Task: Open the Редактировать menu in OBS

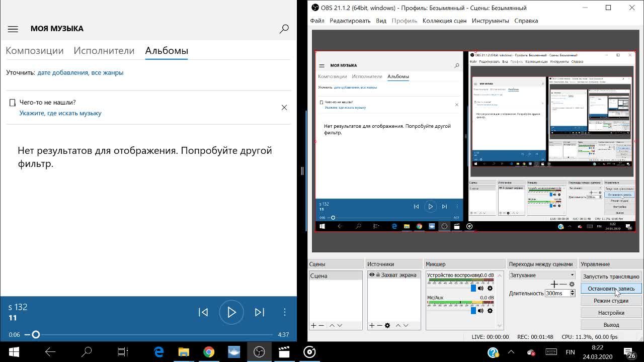Action: pos(350,21)
